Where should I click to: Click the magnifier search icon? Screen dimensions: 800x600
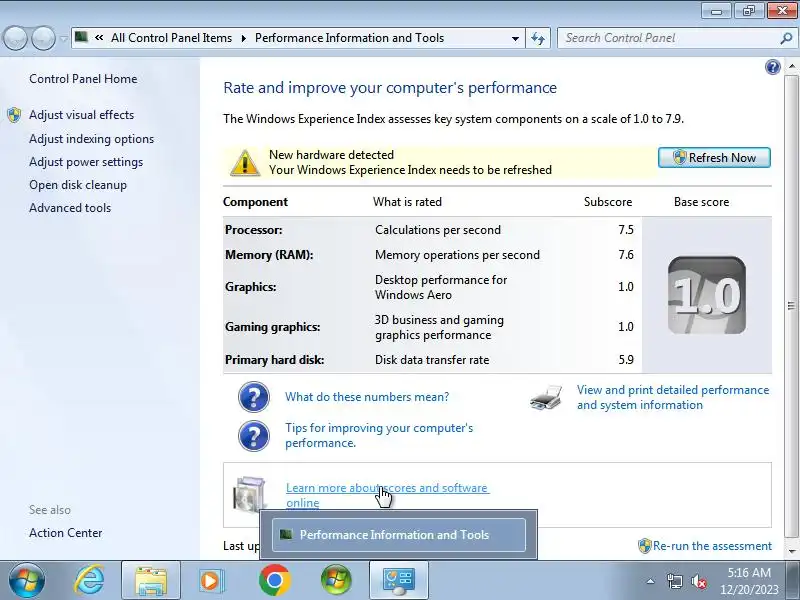[x=786, y=38]
